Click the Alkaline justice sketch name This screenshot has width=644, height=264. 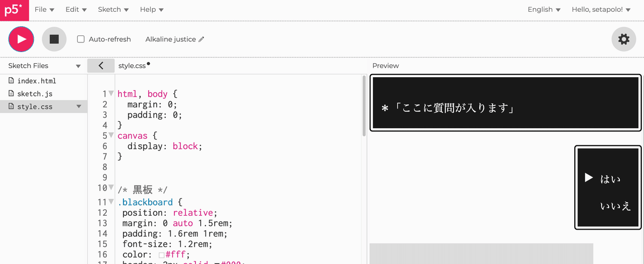point(171,39)
